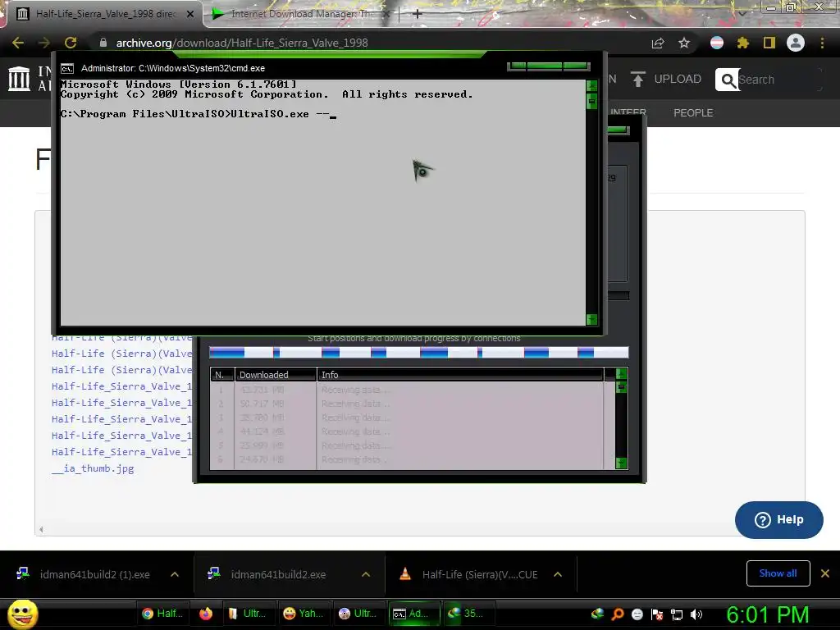Click the address bar URL

click(242, 43)
